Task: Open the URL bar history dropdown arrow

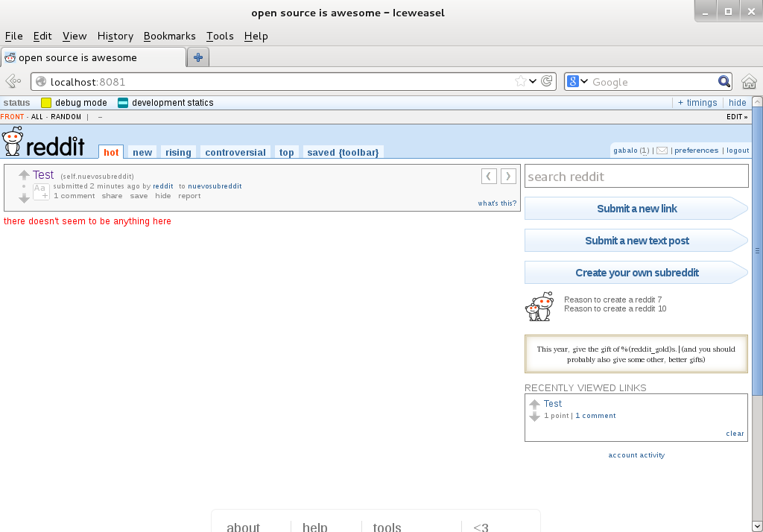Action: click(534, 81)
